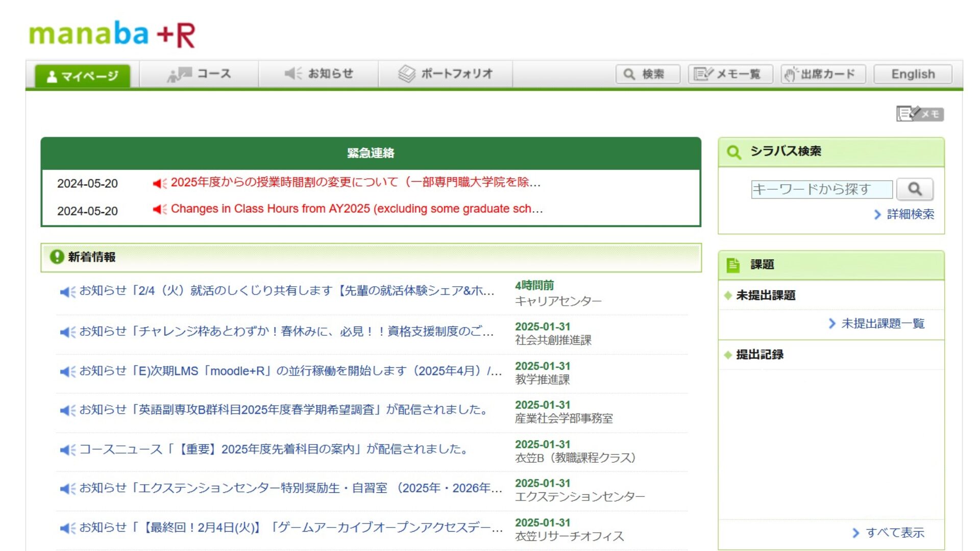
Task: Open the お知らせ tab
Action: (x=319, y=74)
